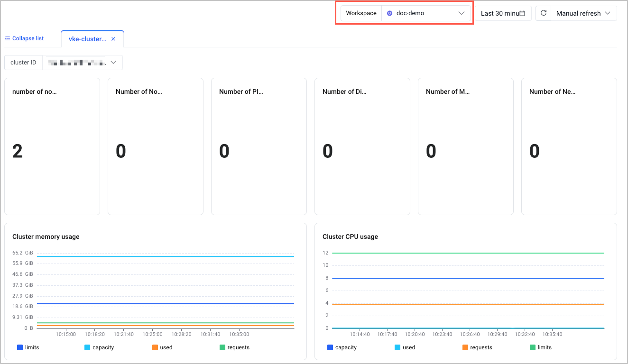The width and height of the screenshot is (628, 364).
Task: Click the Cluster memory usage title
Action: pyautogui.click(x=46, y=237)
